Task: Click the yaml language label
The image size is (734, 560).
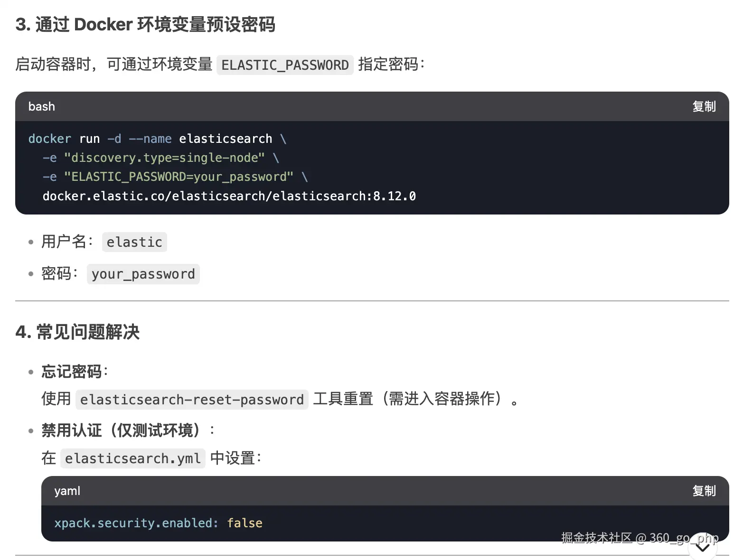Action: click(67, 491)
